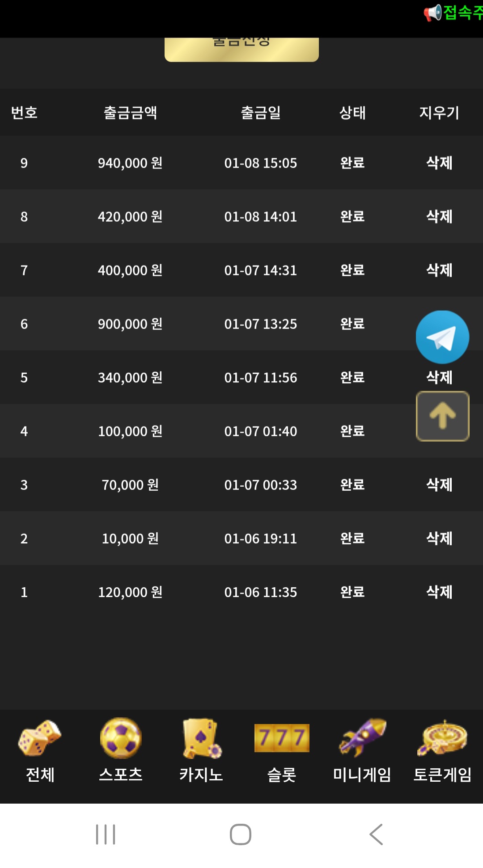Screen dimensions: 483x868
Task: Tap the scroll-to-top arrow button
Action: [x=442, y=416]
